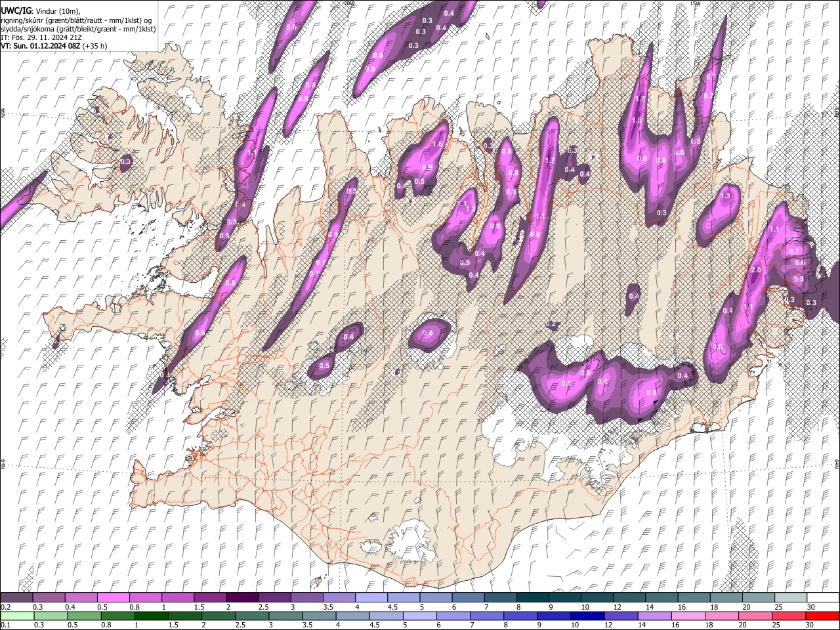Click the '1.3' snowfall value on map
Viewport: 840px width, 630px height.
click(725, 196)
